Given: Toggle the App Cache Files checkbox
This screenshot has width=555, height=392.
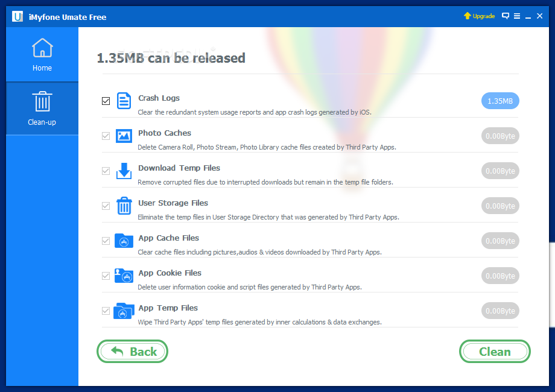Looking at the screenshot, I should click(x=106, y=241).
